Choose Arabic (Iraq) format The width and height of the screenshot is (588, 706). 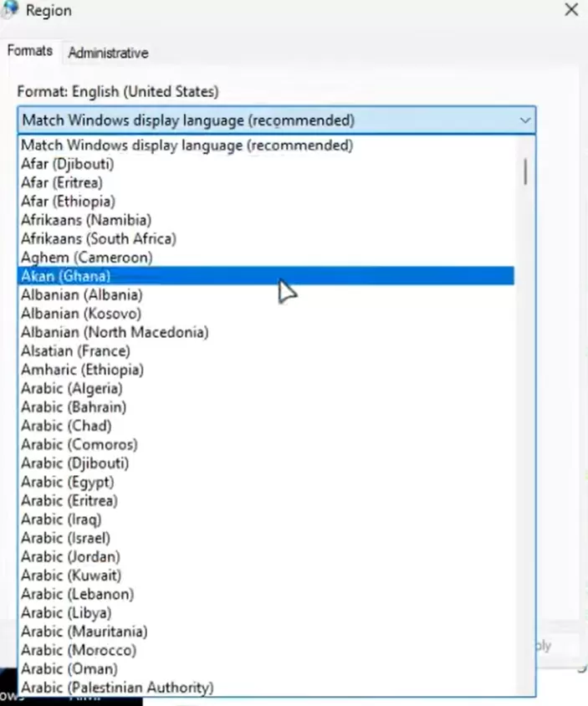[x=267, y=519]
